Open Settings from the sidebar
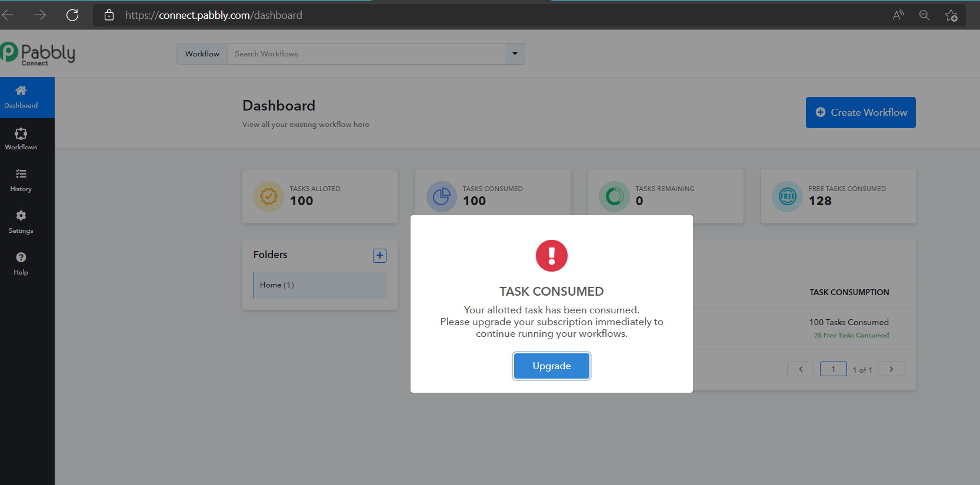The height and width of the screenshot is (485, 980). pos(21,222)
